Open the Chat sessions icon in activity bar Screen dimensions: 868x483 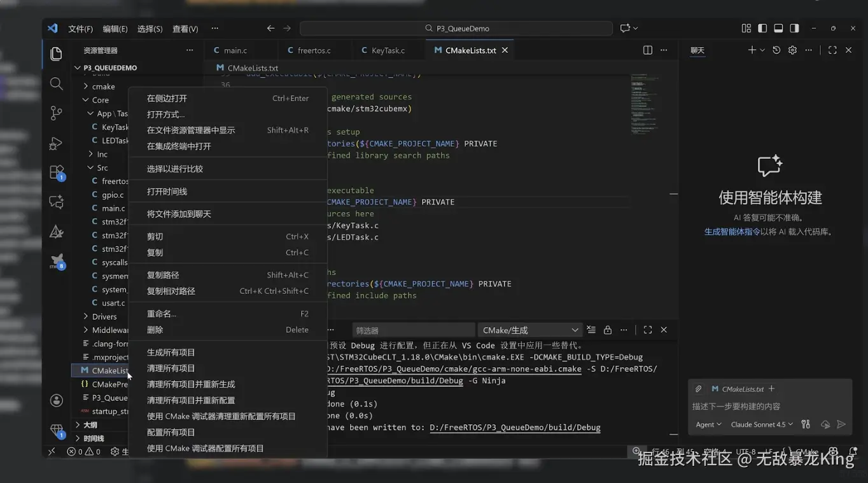56,202
